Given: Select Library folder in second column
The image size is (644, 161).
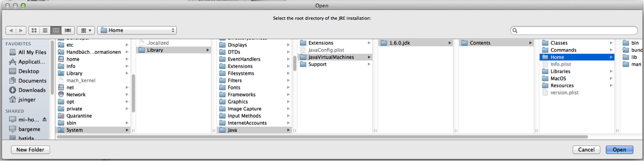Looking at the screenshot, I should click(174, 50).
